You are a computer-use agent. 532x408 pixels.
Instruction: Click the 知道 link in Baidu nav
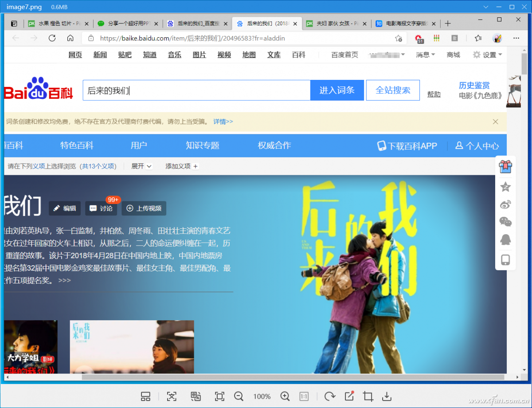tap(150, 55)
